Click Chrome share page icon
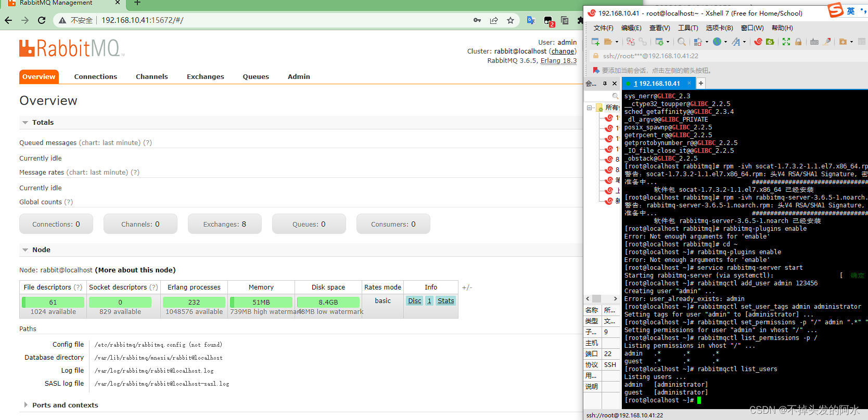Image resolution: width=868 pixels, height=420 pixels. pyautogui.click(x=494, y=20)
